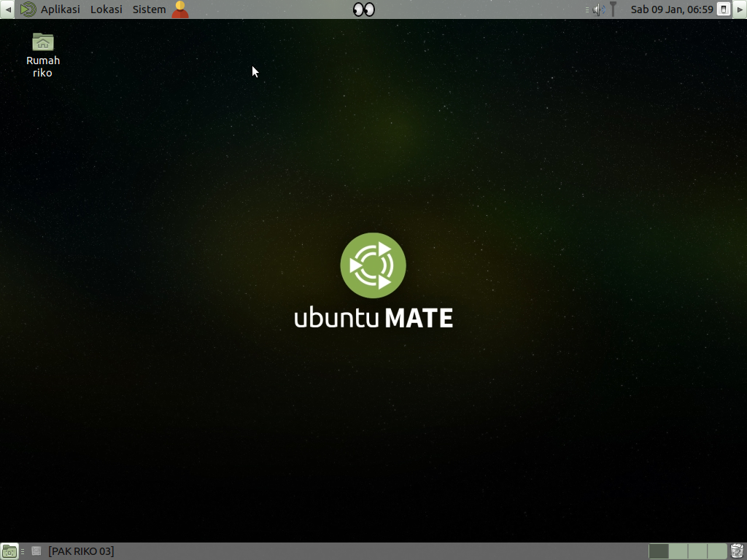Click the googly eyes applet
This screenshot has width=747, height=560.
coord(364,9)
